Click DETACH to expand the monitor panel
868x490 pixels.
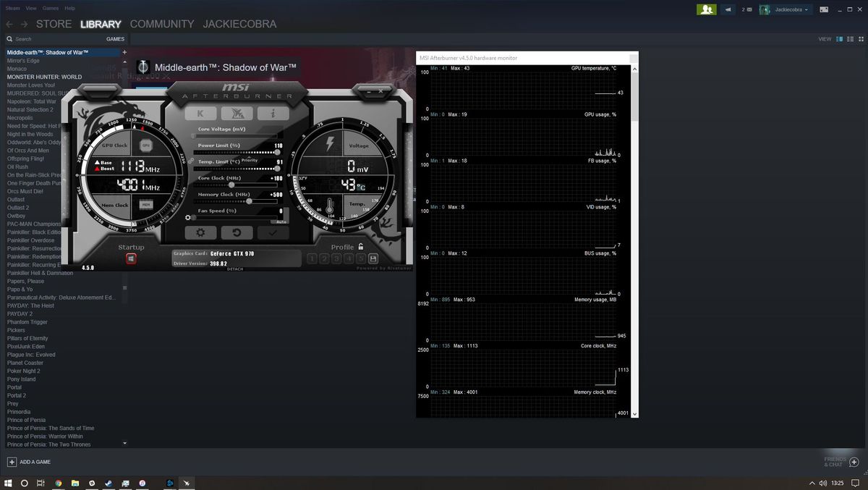coord(235,269)
